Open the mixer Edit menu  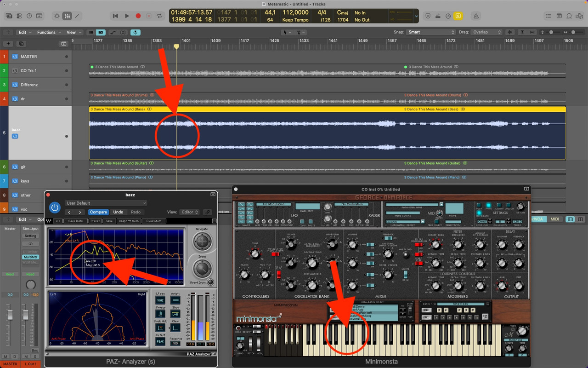tap(24, 219)
